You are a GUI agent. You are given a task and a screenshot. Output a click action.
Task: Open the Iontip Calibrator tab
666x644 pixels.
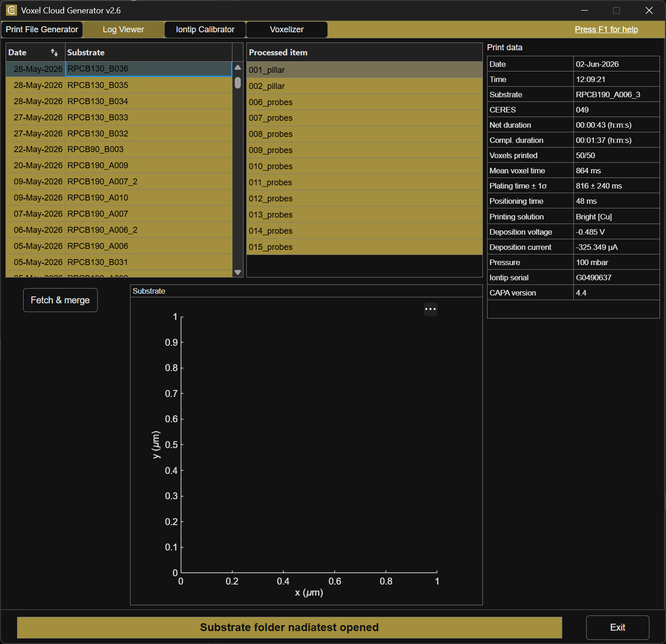click(205, 30)
